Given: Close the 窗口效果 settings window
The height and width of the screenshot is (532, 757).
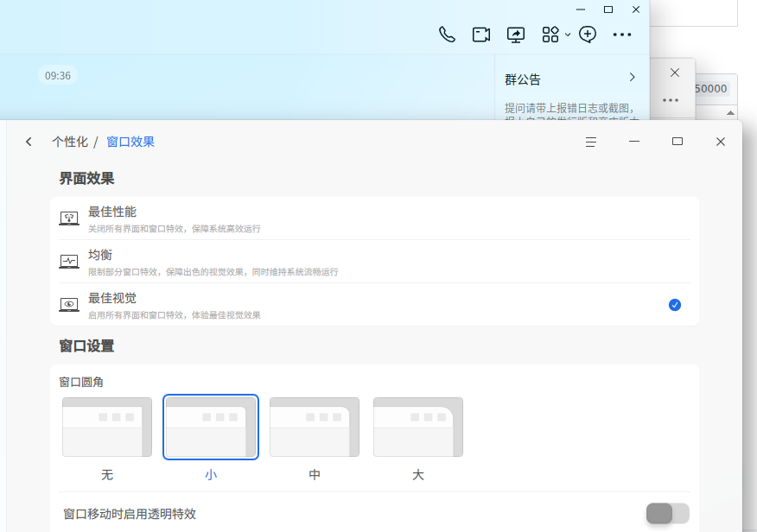Looking at the screenshot, I should coord(721,142).
